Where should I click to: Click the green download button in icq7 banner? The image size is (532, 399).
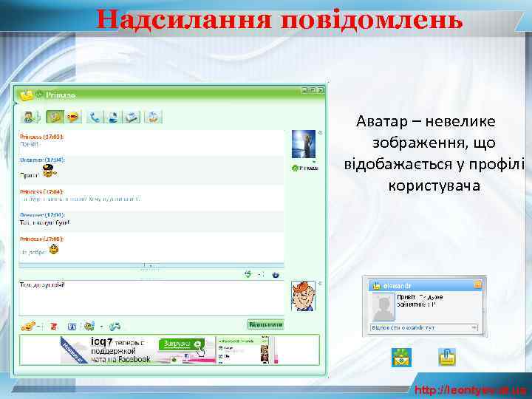(182, 344)
